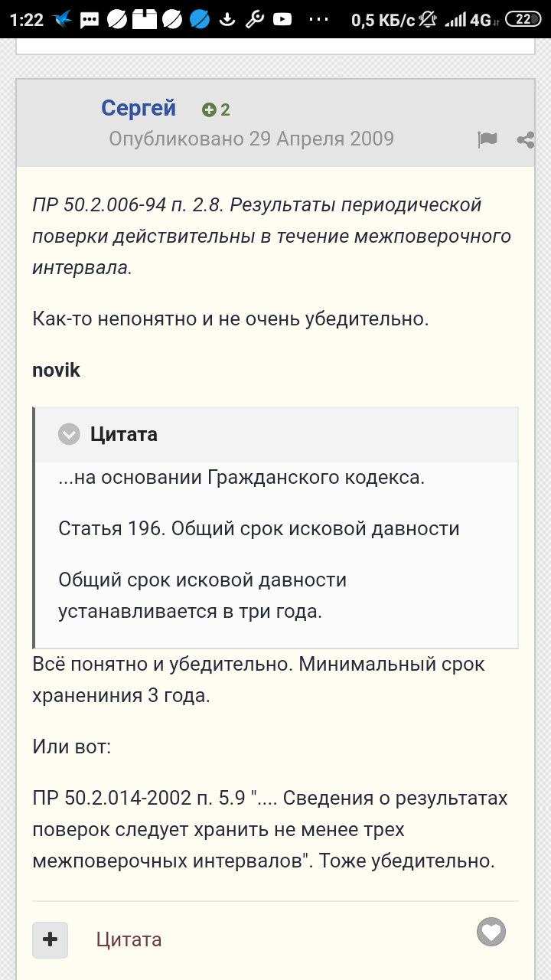Tap the quoted text about Статья 196
551x980 pixels.
pyautogui.click(x=259, y=528)
